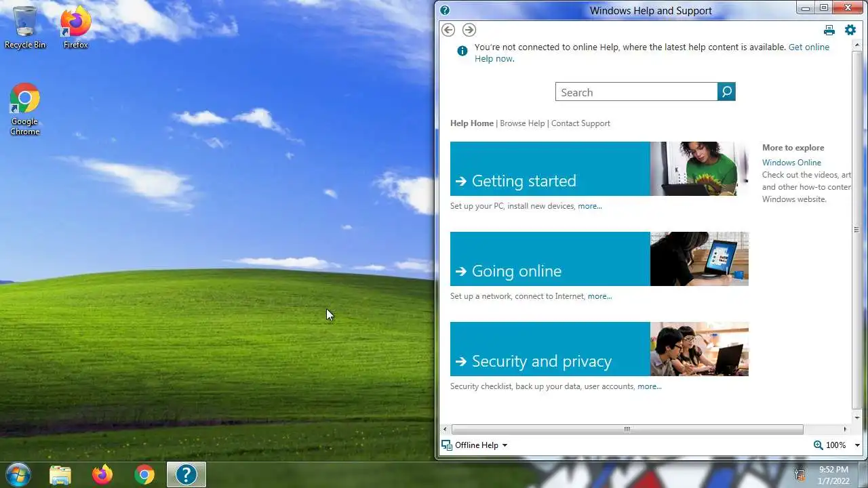Click the Getting started photo

click(x=699, y=169)
